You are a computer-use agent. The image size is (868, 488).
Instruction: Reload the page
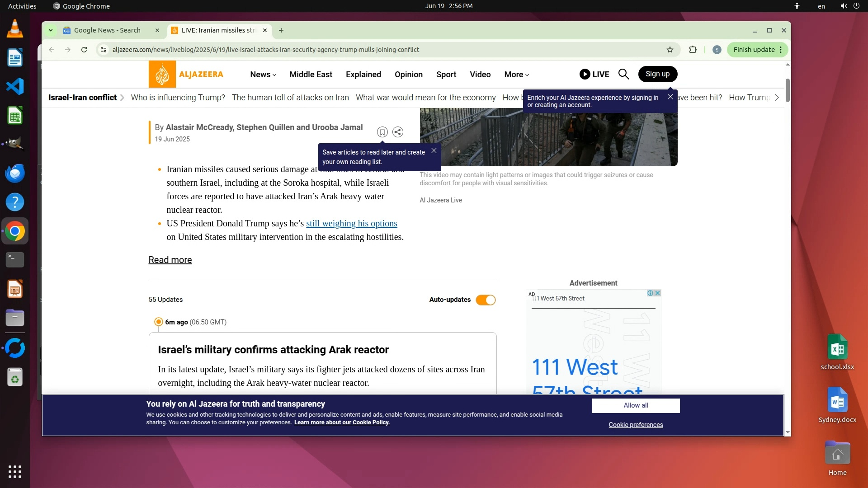point(84,50)
